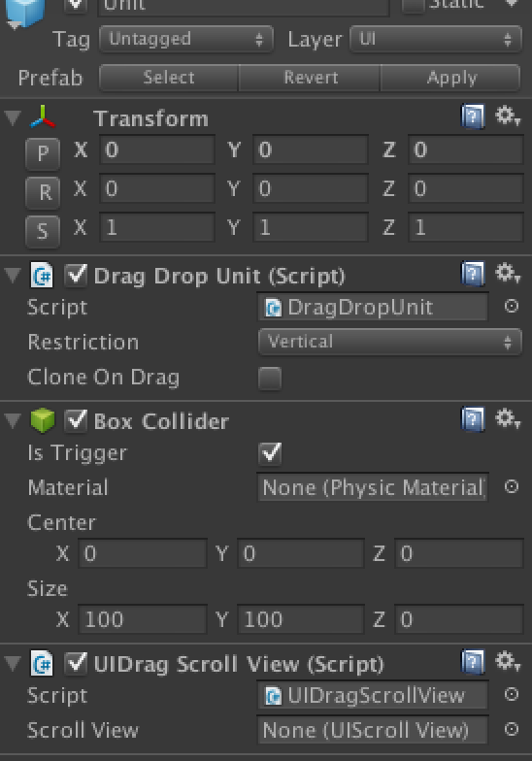
Task: Reset position with the P button
Action: [x=43, y=153]
